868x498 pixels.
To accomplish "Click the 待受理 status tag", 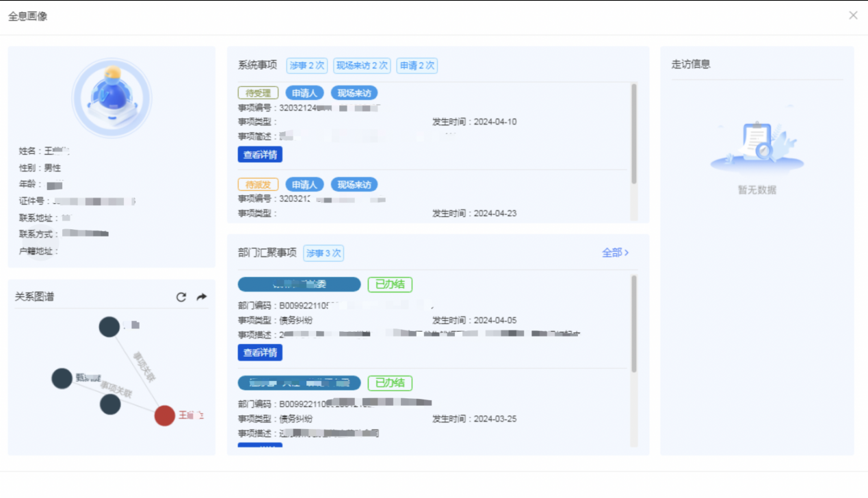I will 258,93.
